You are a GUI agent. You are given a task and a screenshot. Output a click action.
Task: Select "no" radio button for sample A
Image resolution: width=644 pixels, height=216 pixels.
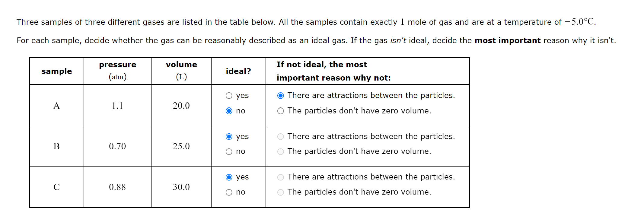pos(229,111)
